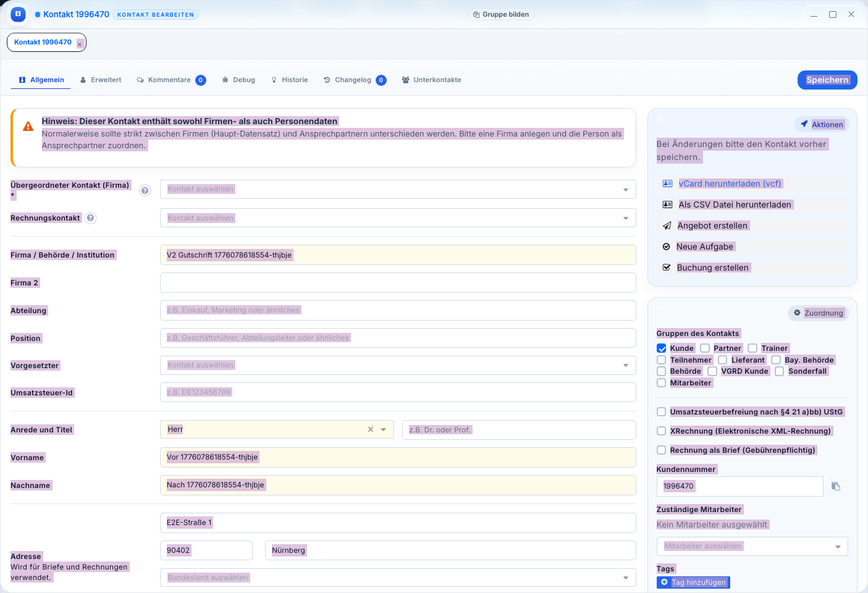Screen dimensions: 868x593
Task: Click the gear Zuordnung badge
Action: pyautogui.click(x=818, y=313)
